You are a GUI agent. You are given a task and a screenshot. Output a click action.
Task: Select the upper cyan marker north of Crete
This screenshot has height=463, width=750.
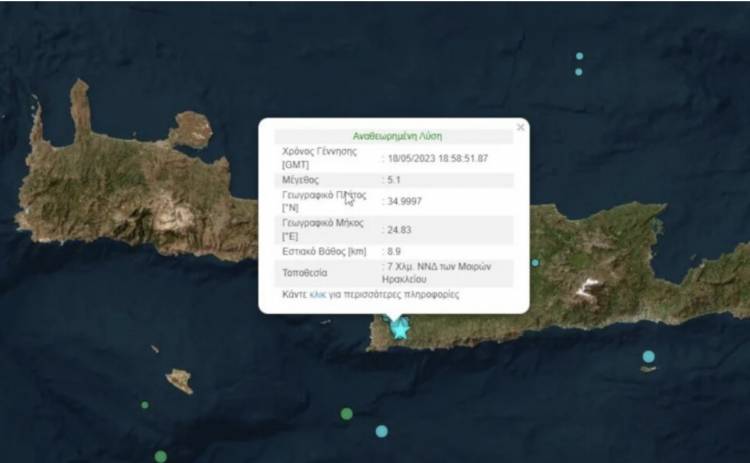[x=579, y=56]
